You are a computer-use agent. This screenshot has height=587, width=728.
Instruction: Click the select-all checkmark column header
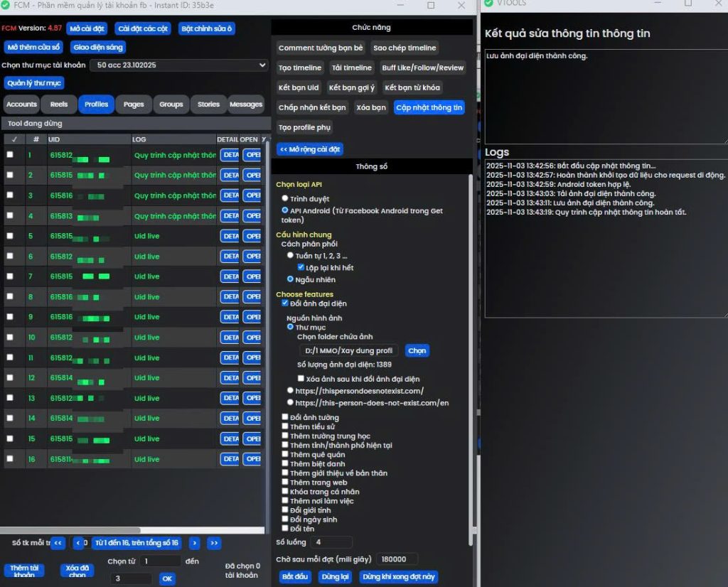[x=14, y=139]
